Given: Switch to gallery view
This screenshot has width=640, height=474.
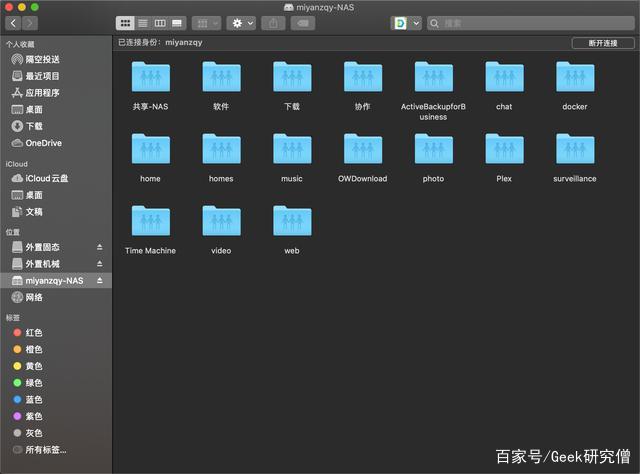Looking at the screenshot, I should tap(177, 23).
